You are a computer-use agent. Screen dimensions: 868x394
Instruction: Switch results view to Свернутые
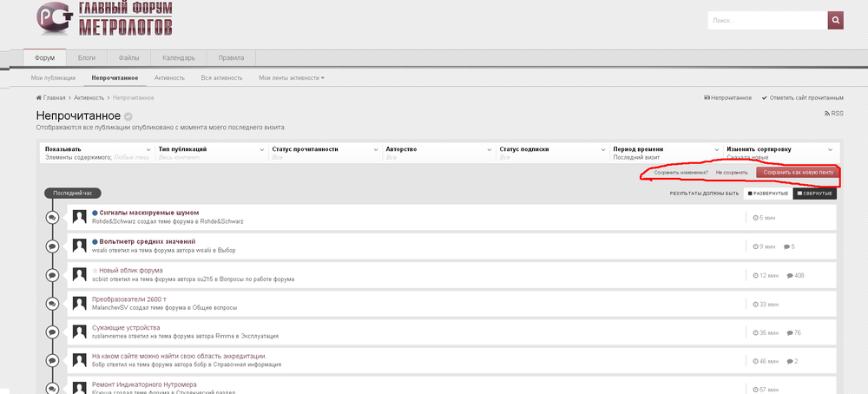tap(814, 193)
